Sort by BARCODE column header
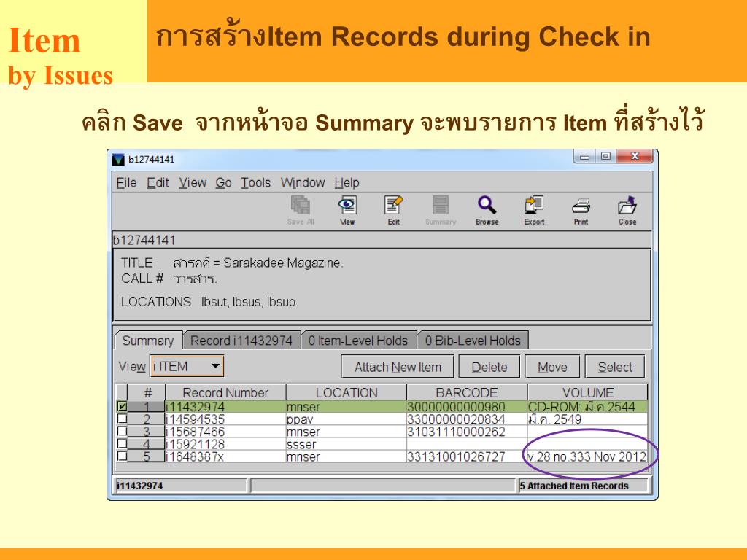The width and height of the screenshot is (747, 560). point(467,393)
